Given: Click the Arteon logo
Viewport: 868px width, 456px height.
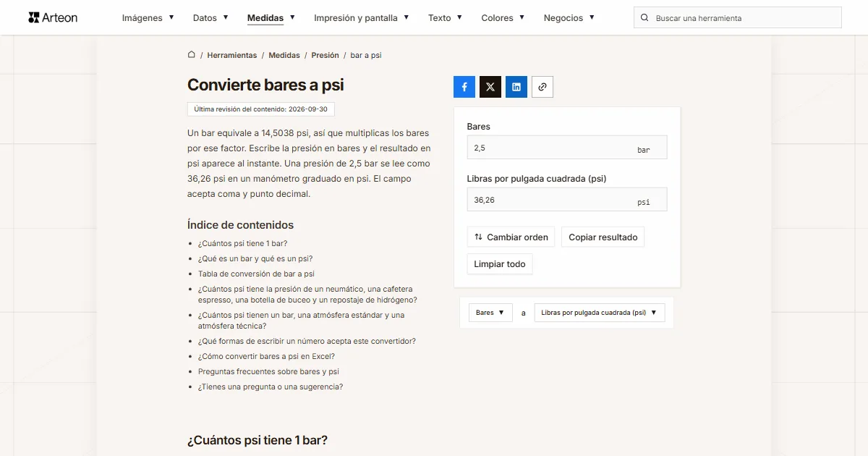Looking at the screenshot, I should (53, 17).
